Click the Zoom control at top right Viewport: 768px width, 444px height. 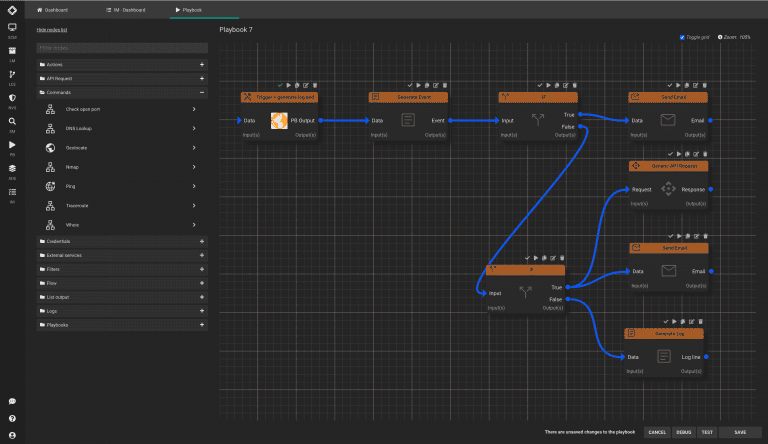[734, 37]
